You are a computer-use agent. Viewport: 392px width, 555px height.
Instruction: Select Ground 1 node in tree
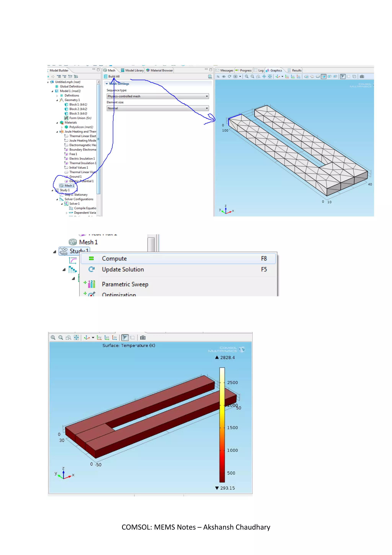coord(73,177)
